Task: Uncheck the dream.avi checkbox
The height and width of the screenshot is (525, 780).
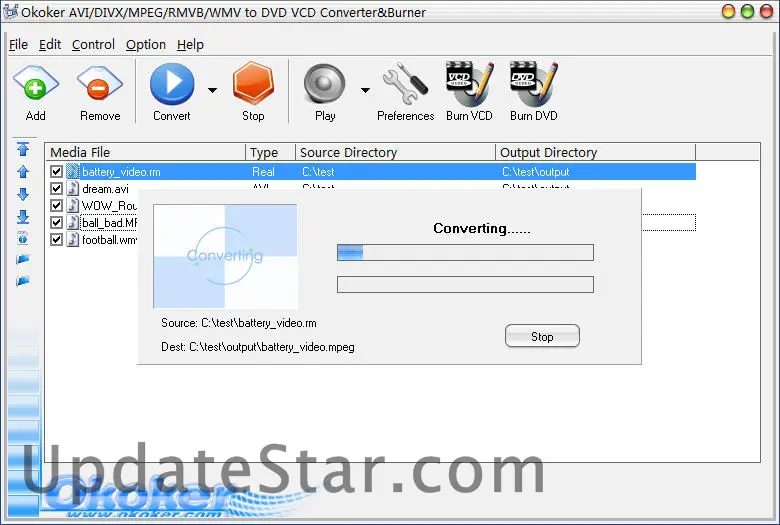Action: (x=56, y=189)
